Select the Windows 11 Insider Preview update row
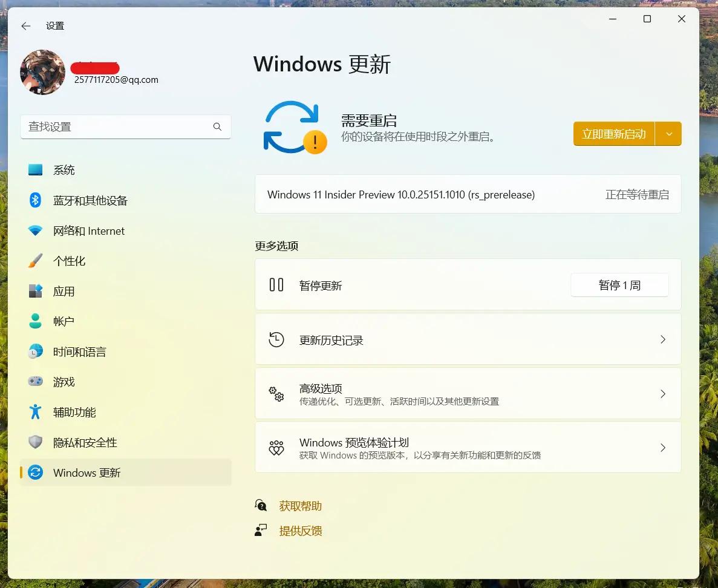Viewport: 718px width, 588px height. [x=468, y=194]
